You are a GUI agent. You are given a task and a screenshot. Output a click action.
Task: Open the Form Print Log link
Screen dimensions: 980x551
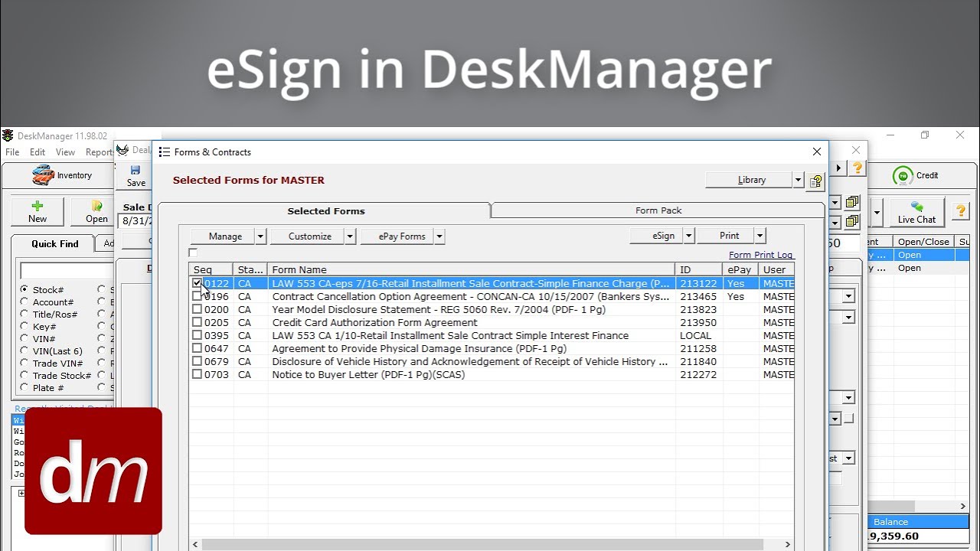tap(761, 255)
